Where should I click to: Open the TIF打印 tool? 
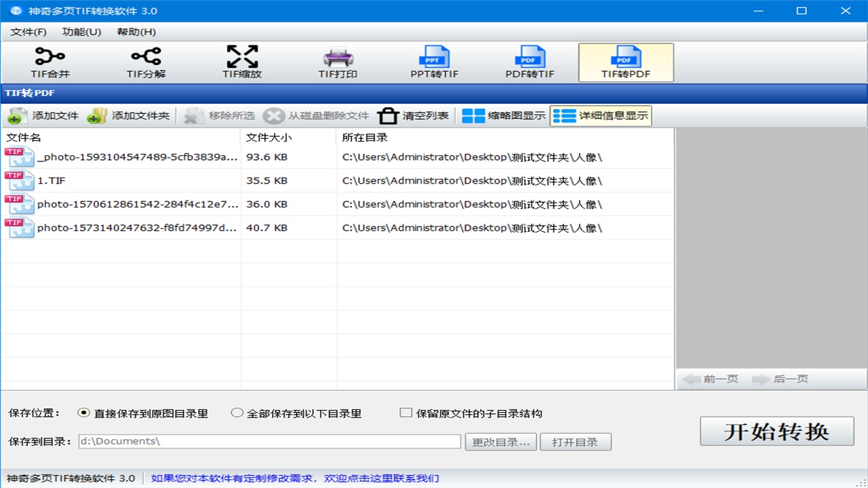pos(337,62)
